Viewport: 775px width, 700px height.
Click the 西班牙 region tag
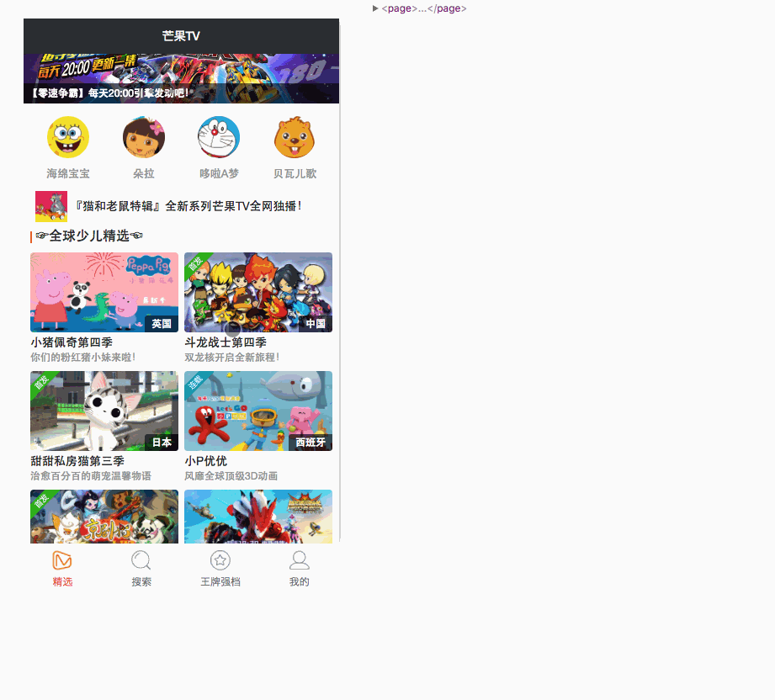[x=311, y=443]
